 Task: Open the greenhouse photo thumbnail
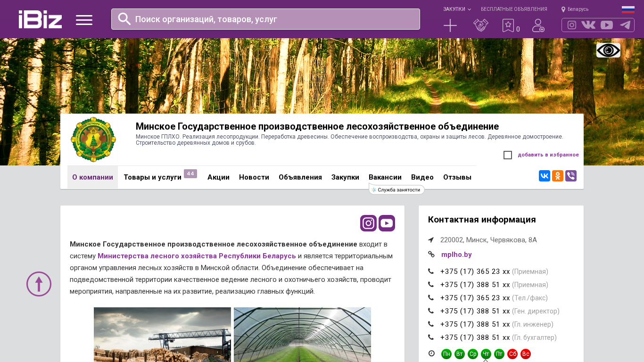click(x=302, y=335)
